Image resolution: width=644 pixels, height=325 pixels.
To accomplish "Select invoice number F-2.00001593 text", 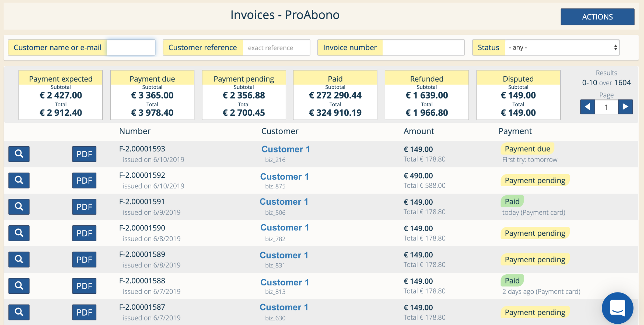I will click(x=142, y=149).
